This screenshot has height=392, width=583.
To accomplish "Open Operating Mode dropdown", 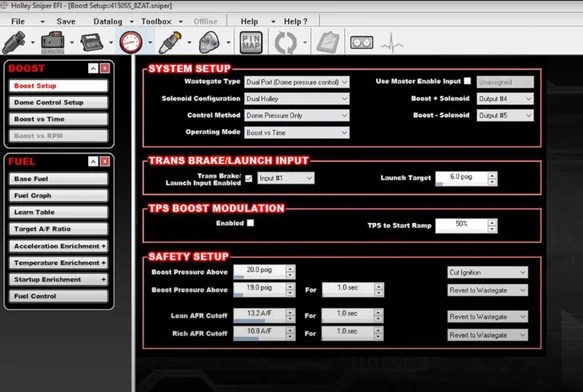I will tap(297, 132).
